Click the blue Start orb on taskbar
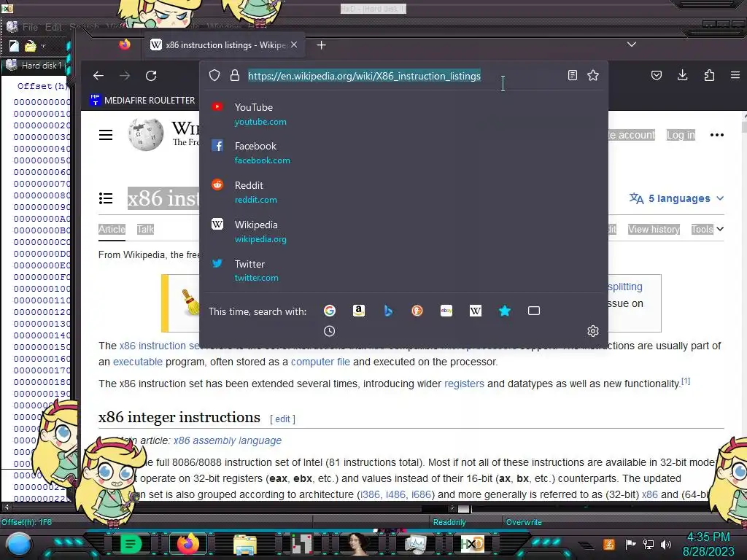 point(20,544)
